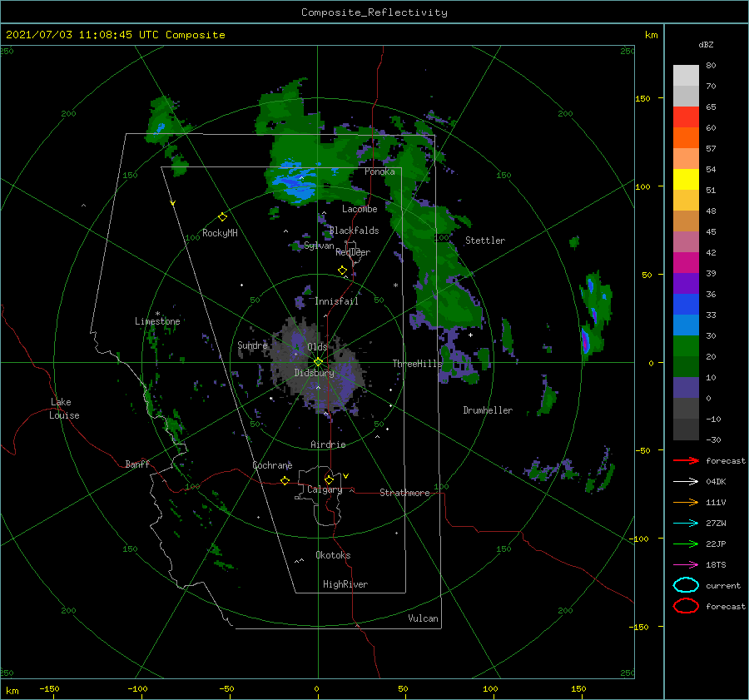Click the intense magenta storm cell at east edge
Image resolution: width=749 pixels, height=700 pixels.
586,340
